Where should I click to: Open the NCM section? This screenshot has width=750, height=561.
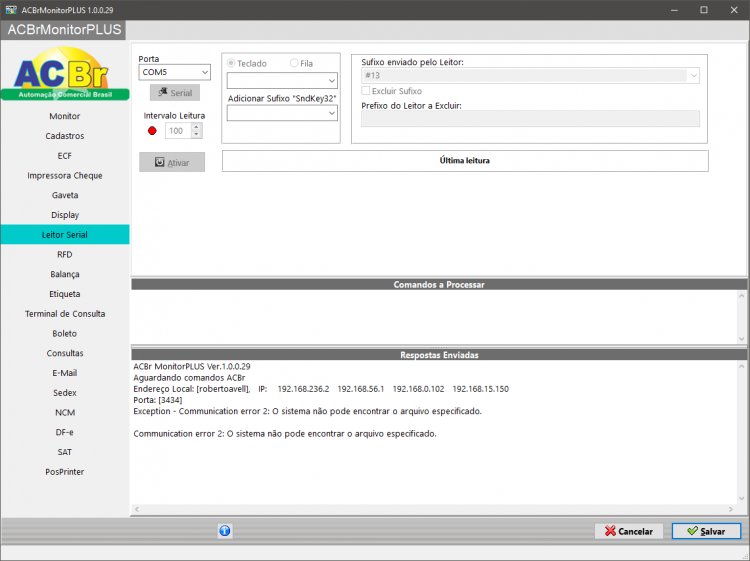pos(65,412)
